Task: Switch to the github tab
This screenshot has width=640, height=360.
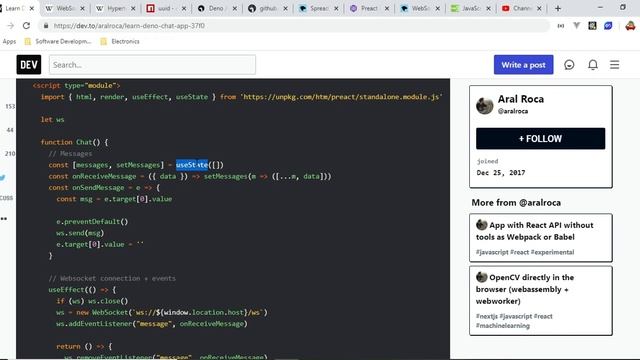Action: pyautogui.click(x=267, y=8)
